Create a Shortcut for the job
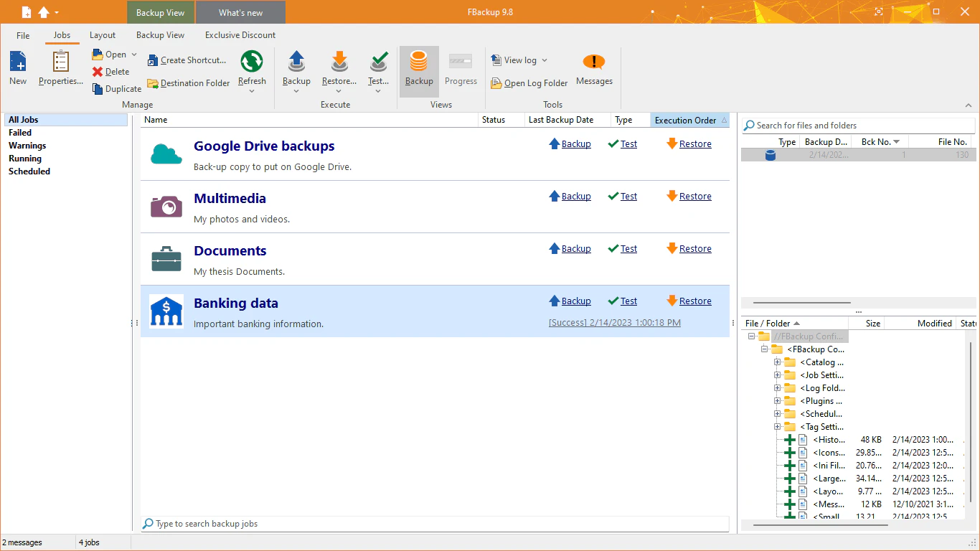This screenshot has width=980, height=551. [x=187, y=60]
